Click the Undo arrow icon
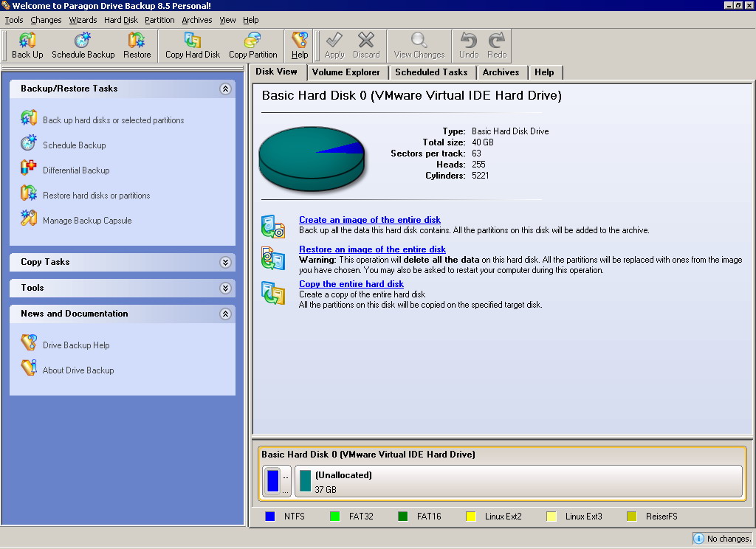The image size is (756, 549). (469, 40)
